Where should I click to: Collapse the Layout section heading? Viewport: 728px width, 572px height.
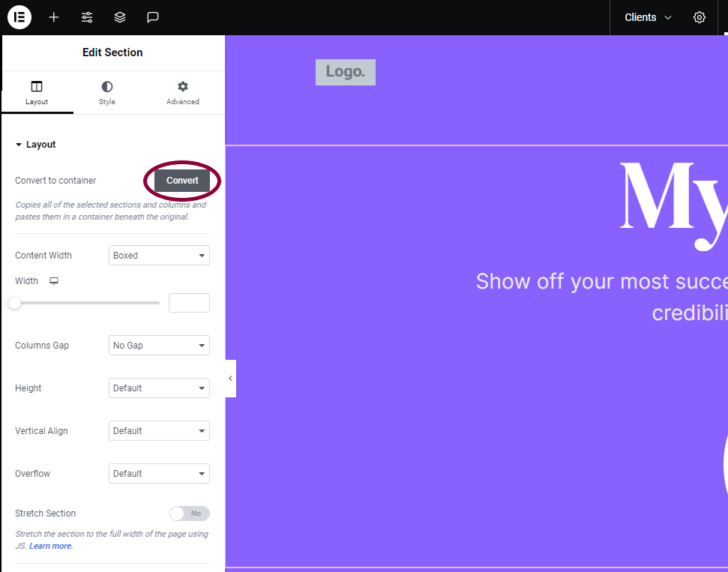[x=36, y=145]
